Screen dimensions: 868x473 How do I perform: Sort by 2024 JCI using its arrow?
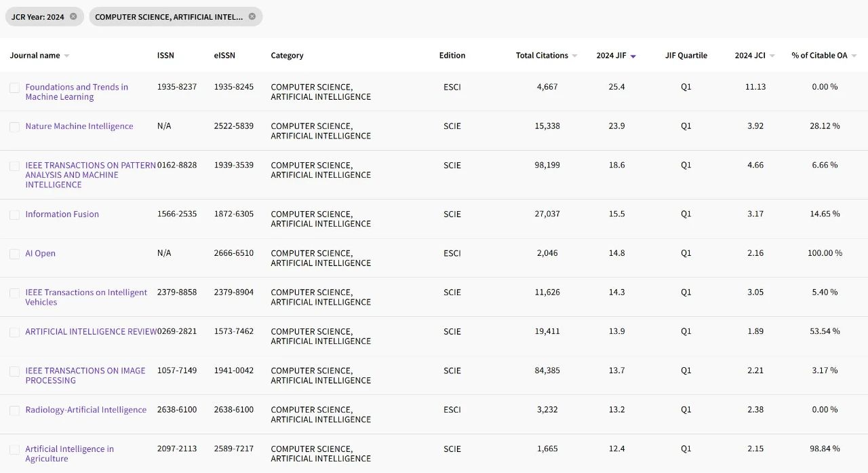coord(772,56)
